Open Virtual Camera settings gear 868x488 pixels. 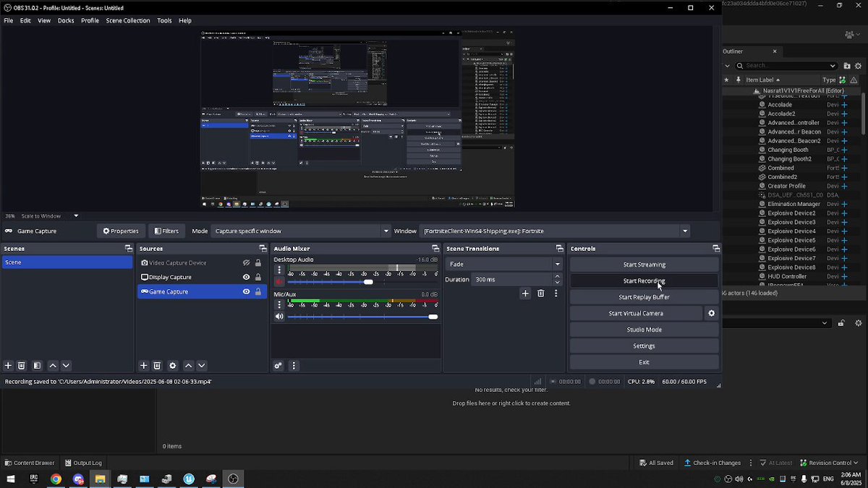[711, 313]
